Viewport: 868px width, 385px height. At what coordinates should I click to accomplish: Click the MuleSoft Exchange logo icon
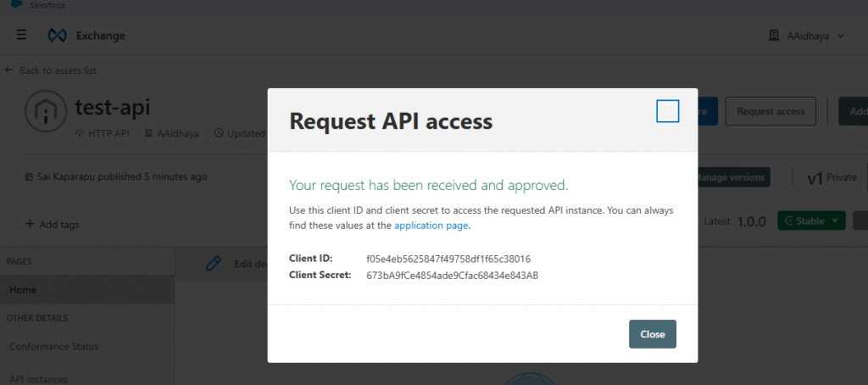(58, 36)
